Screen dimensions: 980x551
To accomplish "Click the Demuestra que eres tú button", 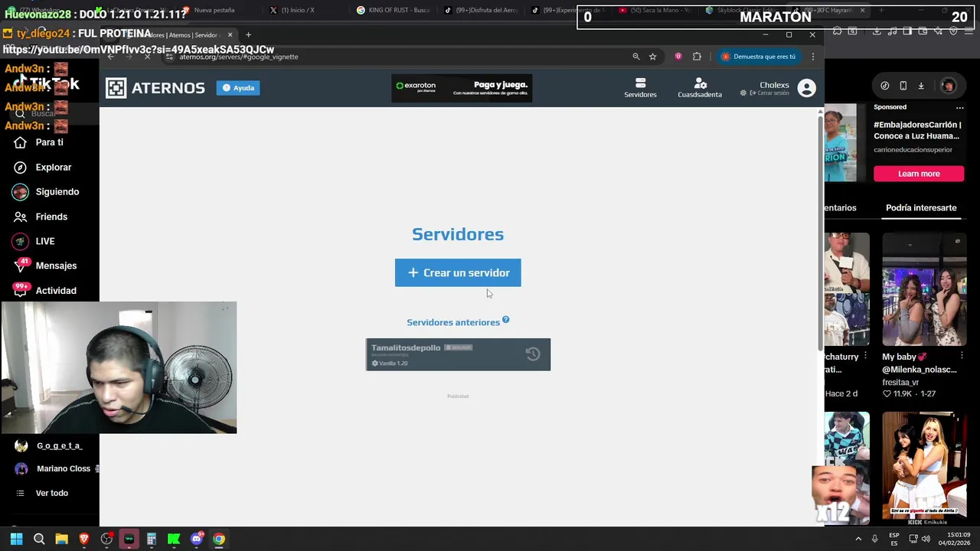I will [758, 57].
